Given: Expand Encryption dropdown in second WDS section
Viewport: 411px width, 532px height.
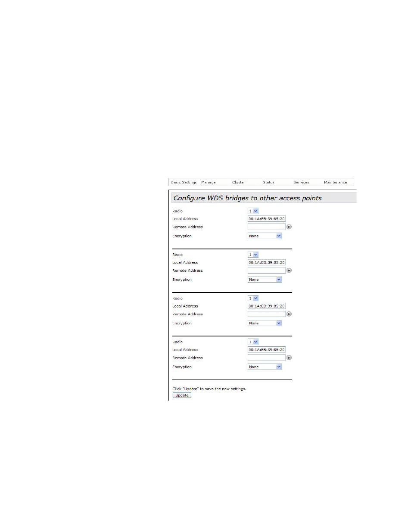Looking at the screenshot, I should [x=265, y=280].
